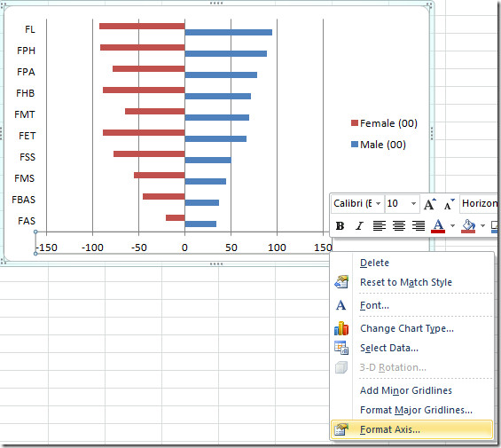Select the FPH category label
The image size is (501, 448).
pyautogui.click(x=26, y=51)
